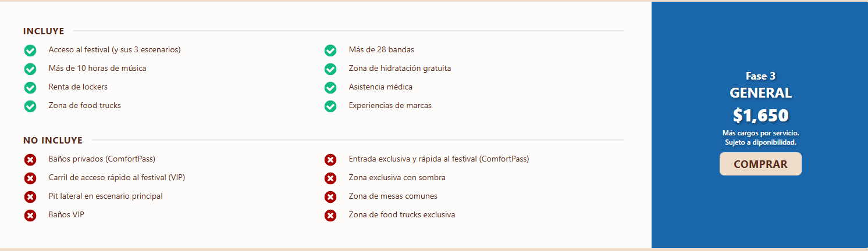Click the green check for Zona de food trucks
This screenshot has width=868, height=251.
[30, 106]
